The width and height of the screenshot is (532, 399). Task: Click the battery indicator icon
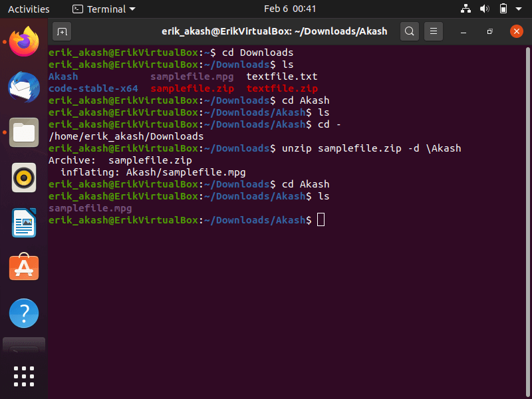[503, 9]
